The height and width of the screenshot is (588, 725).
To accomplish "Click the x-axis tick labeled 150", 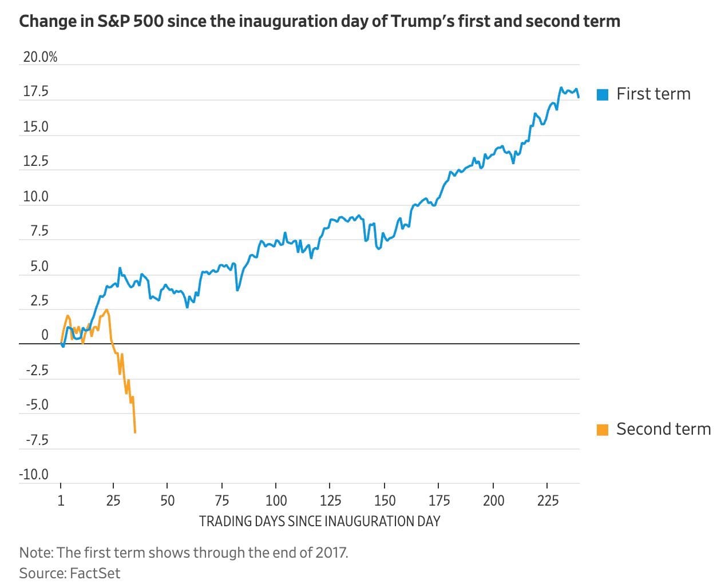I will (x=385, y=501).
